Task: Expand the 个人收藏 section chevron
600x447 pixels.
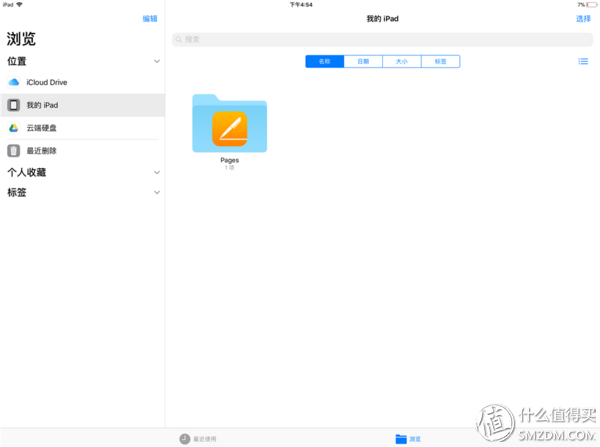Action: click(x=157, y=173)
